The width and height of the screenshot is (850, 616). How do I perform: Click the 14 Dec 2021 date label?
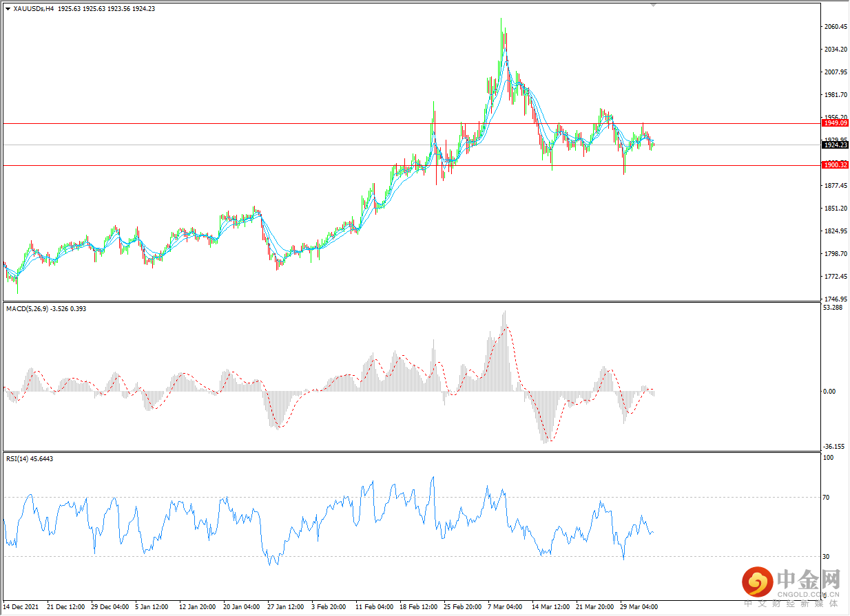[x=21, y=607]
